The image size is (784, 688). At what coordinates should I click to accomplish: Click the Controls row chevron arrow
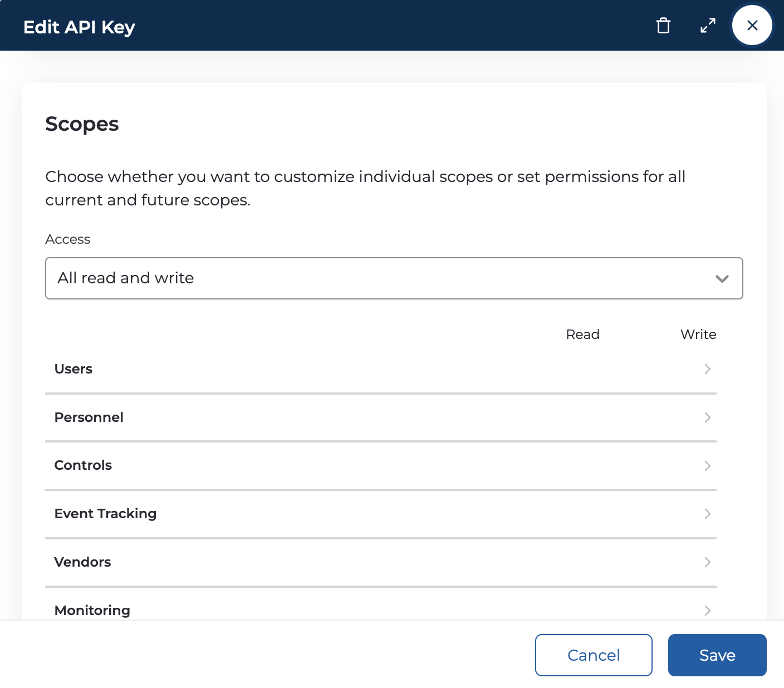[x=707, y=466]
